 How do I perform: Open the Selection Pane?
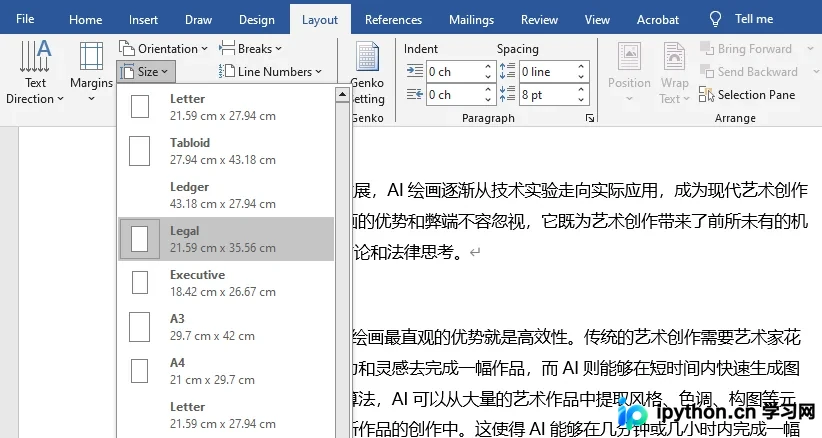coord(747,95)
